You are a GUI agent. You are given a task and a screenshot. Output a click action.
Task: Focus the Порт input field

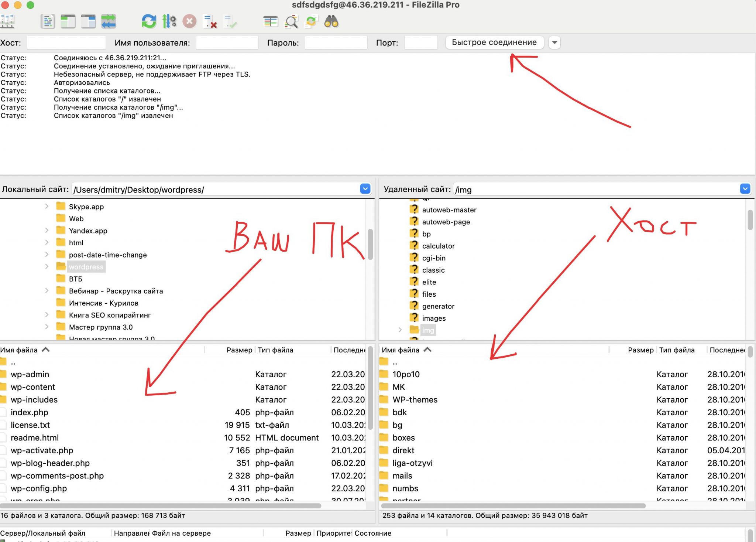click(421, 42)
